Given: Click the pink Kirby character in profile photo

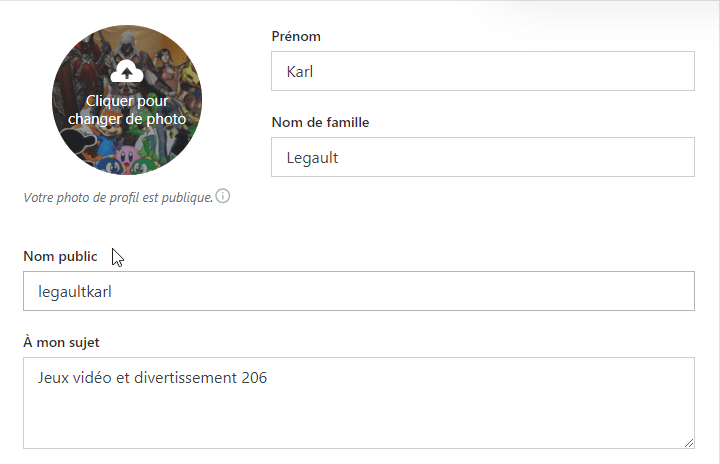Looking at the screenshot, I should coord(129,155).
